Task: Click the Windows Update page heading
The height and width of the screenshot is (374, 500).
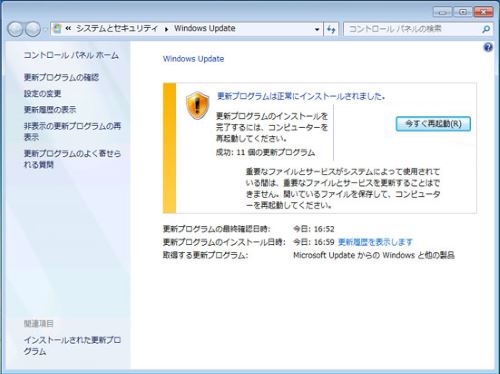Action: tap(193, 59)
